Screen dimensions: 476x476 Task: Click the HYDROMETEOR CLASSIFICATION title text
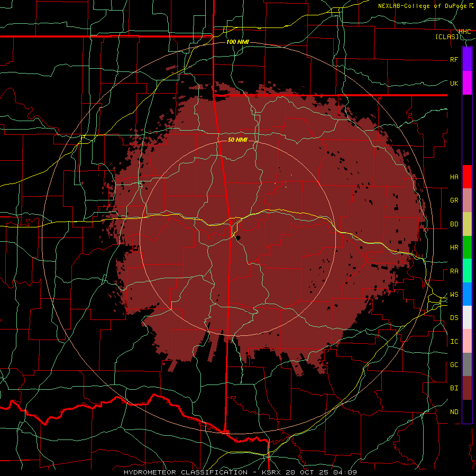pyautogui.click(x=186, y=472)
